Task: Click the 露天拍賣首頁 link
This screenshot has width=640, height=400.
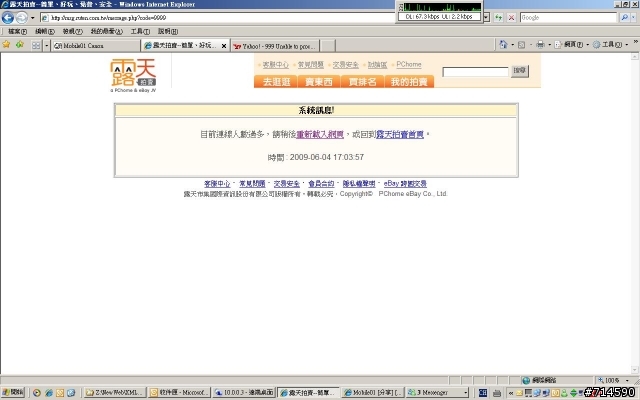Action: point(400,134)
